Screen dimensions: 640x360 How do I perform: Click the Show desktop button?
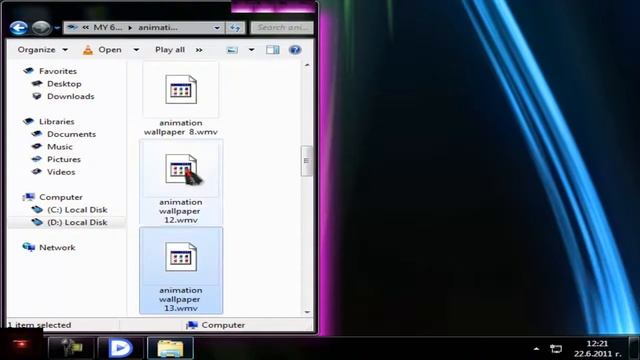pos(634,348)
